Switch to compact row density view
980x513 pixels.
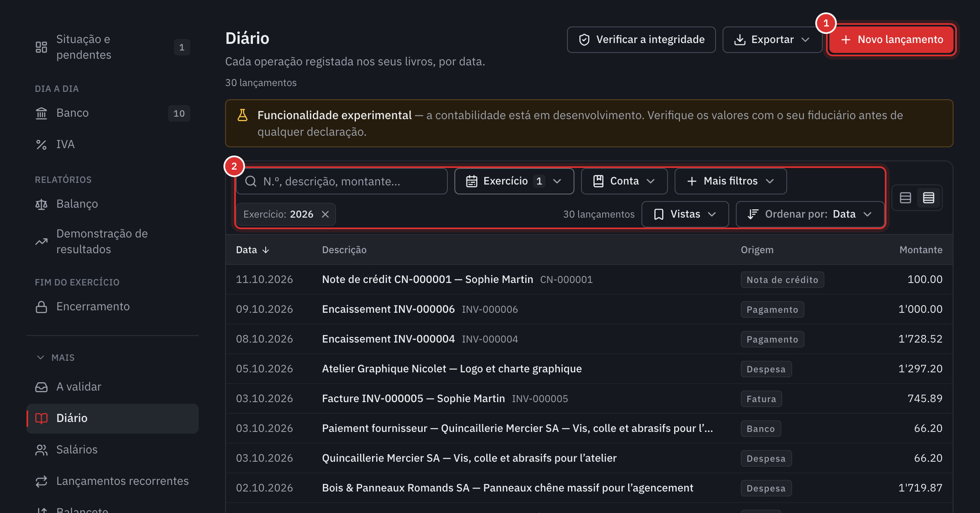929,198
